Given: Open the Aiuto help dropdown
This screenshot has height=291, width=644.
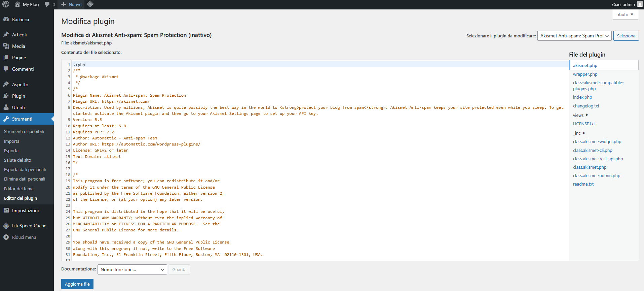Looking at the screenshot, I should (x=625, y=14).
